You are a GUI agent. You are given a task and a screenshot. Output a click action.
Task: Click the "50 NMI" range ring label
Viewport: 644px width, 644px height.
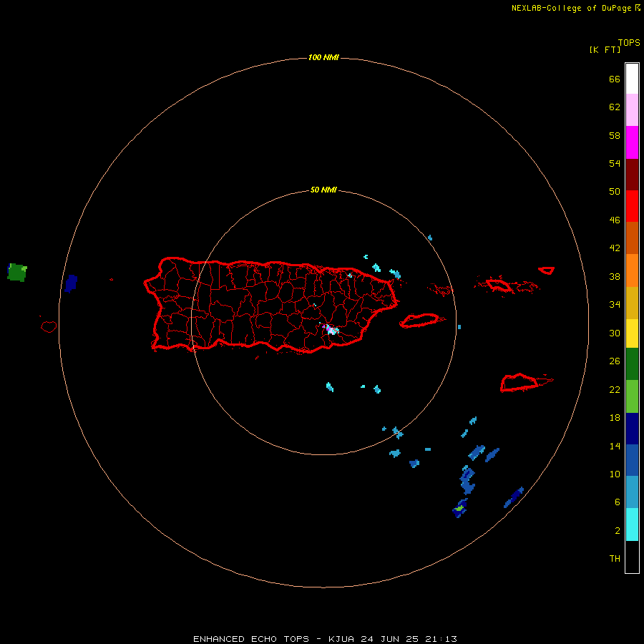(323, 190)
